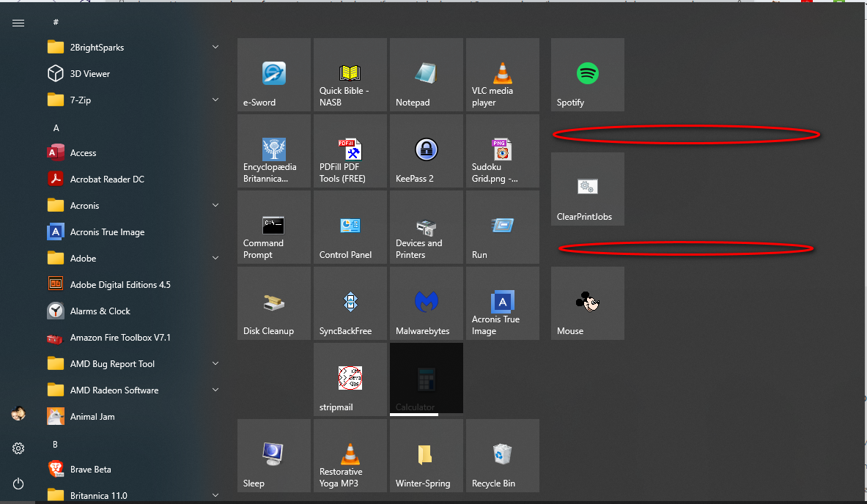Click the hamburger menu at top left
Screen dimensions: 867x504
[18, 23]
